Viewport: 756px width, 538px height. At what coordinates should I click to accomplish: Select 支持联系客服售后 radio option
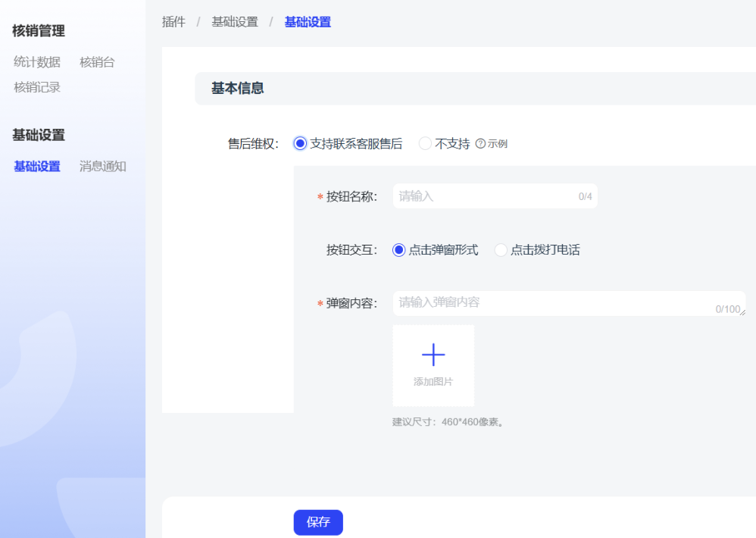(301, 143)
